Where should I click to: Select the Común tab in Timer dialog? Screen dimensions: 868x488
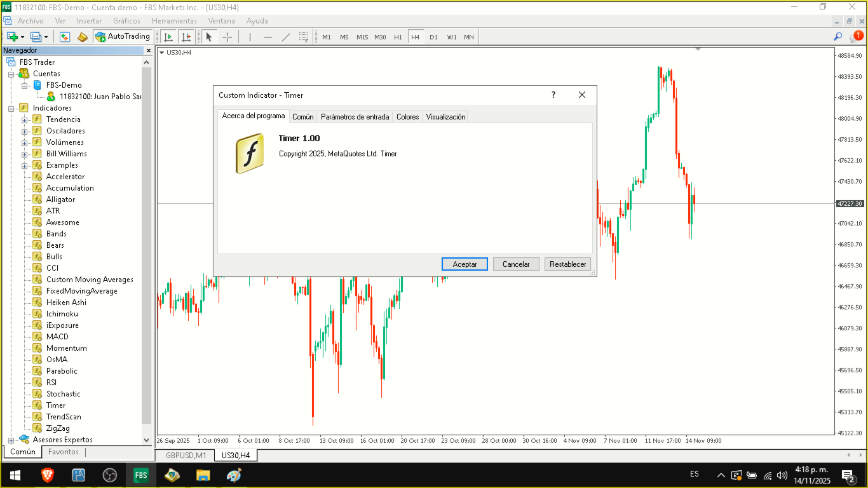[303, 117]
